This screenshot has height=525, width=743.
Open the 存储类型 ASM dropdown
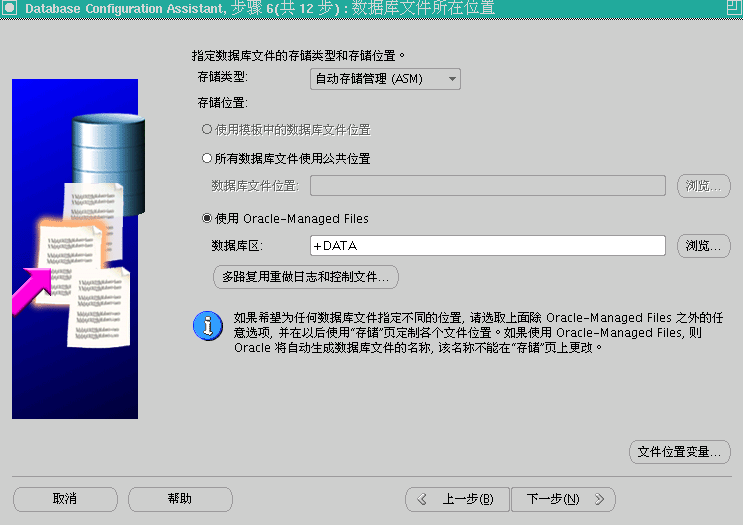(x=385, y=79)
